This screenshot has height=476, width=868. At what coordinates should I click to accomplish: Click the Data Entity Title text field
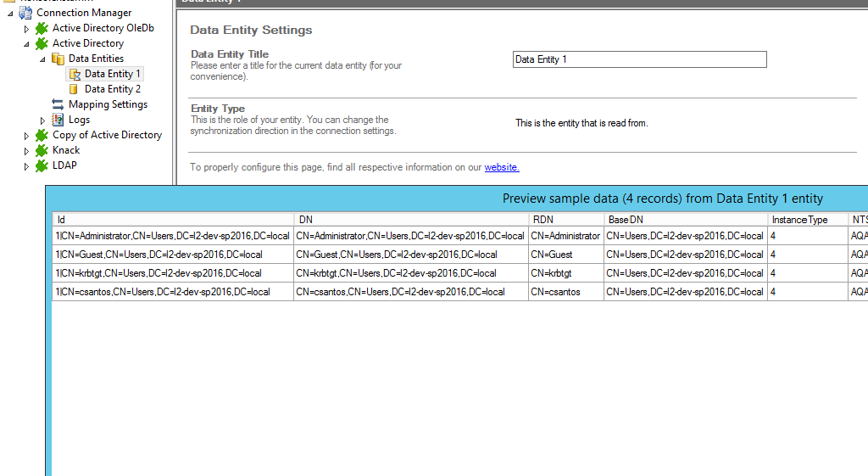(639, 59)
